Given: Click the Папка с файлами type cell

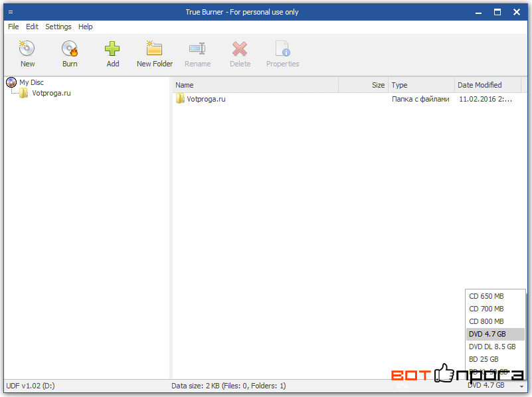Looking at the screenshot, I should [420, 99].
